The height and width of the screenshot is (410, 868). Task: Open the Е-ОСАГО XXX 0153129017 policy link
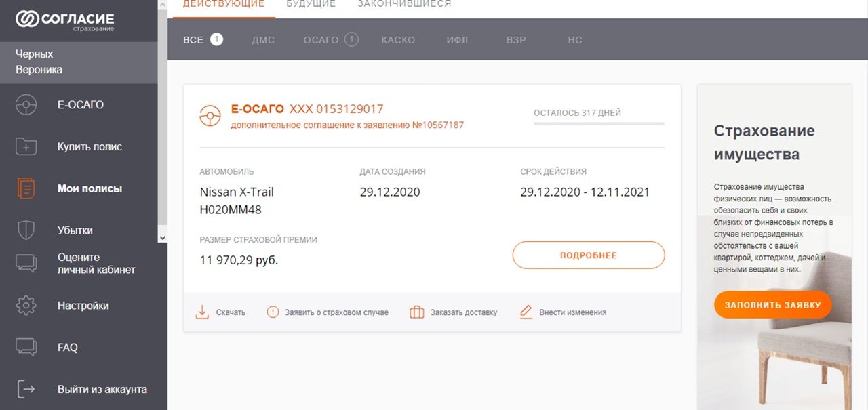coord(307,109)
